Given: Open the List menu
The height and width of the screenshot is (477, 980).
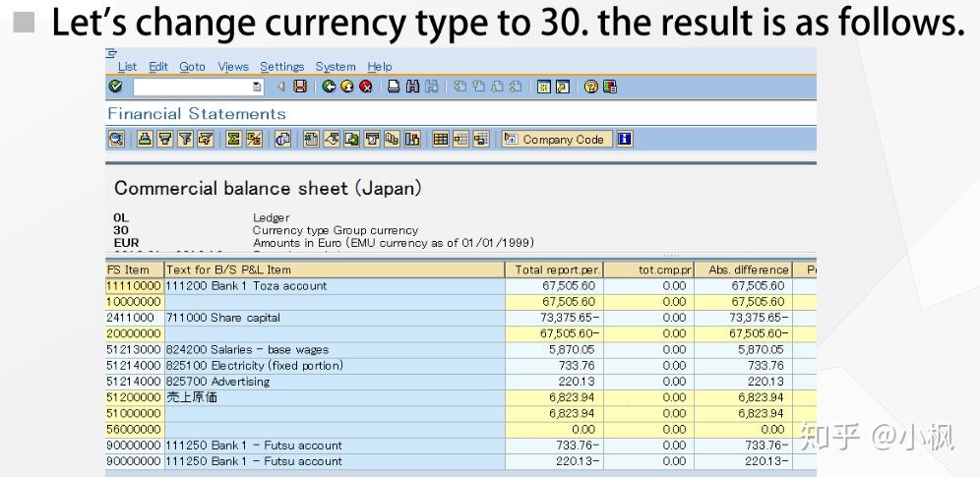Looking at the screenshot, I should (128, 66).
